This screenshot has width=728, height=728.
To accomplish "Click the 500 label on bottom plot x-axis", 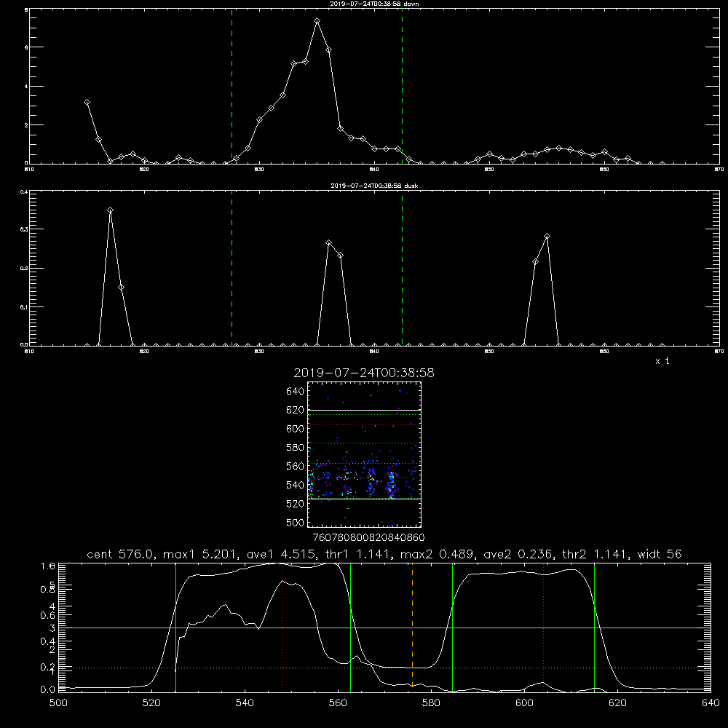I will (x=58, y=703).
